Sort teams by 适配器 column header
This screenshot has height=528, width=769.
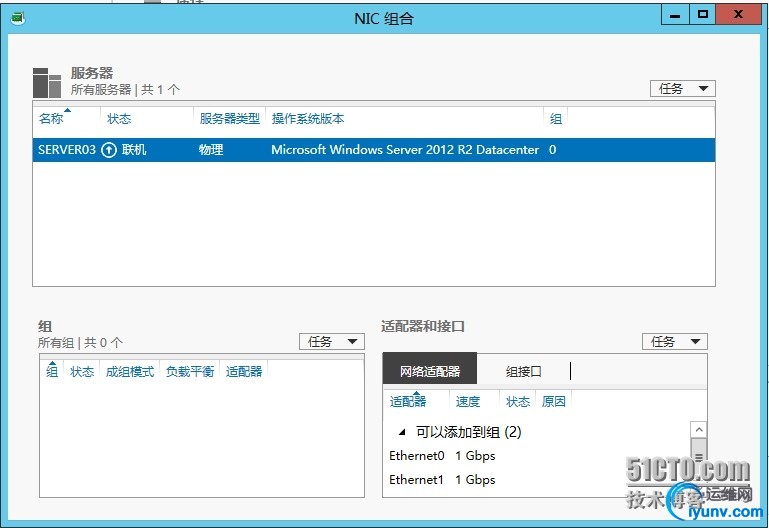(244, 372)
